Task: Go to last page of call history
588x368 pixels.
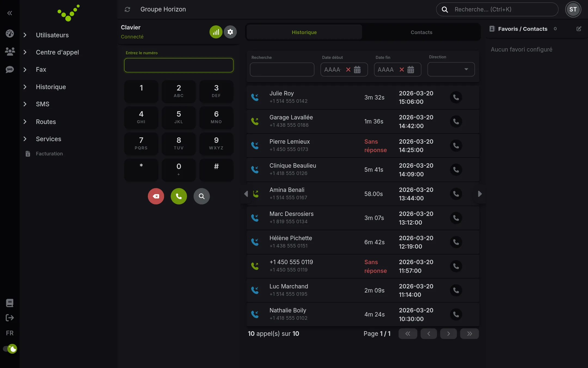Action: tap(470, 334)
